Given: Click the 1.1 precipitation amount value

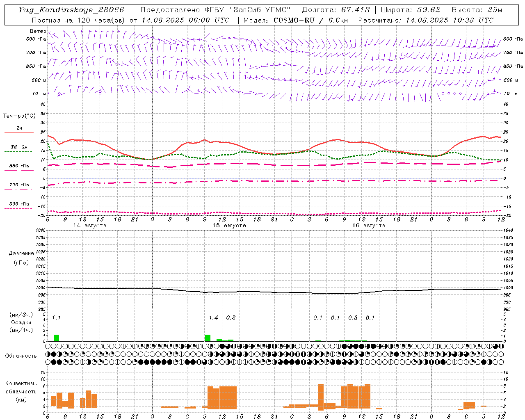Looking at the screenshot, I should coord(56,318).
